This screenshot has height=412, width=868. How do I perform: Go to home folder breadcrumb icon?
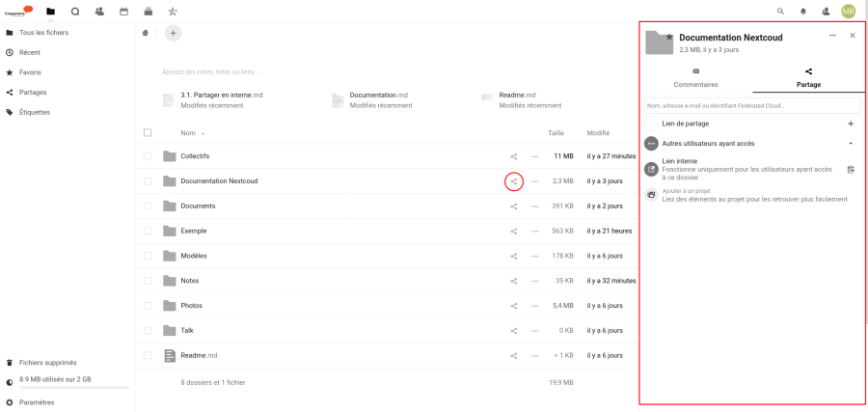tap(146, 33)
